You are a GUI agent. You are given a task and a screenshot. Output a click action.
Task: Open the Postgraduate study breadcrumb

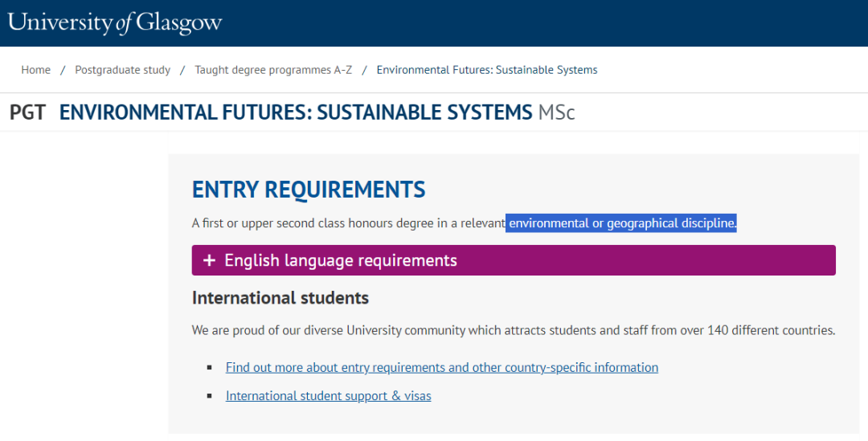pyautogui.click(x=123, y=70)
